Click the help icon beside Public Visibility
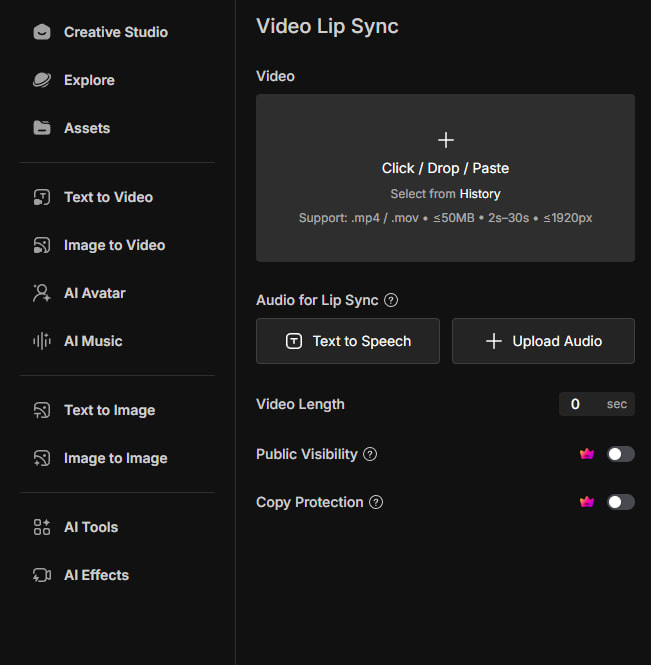 click(x=370, y=454)
